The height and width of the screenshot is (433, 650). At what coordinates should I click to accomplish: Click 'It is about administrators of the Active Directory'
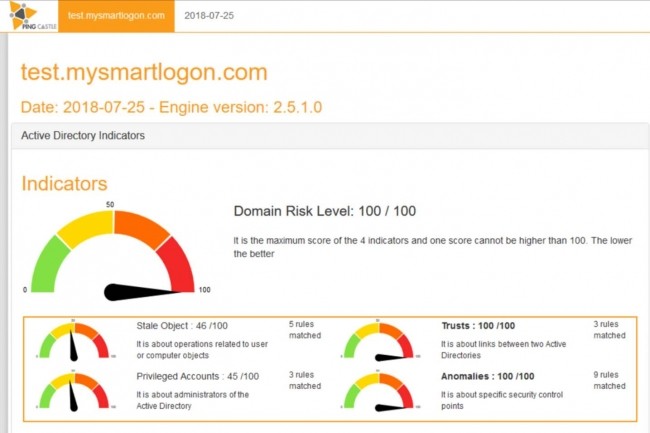click(193, 400)
